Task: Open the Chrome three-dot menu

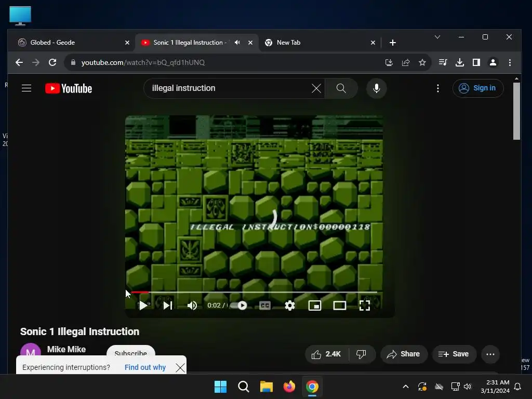Action: pos(510,62)
